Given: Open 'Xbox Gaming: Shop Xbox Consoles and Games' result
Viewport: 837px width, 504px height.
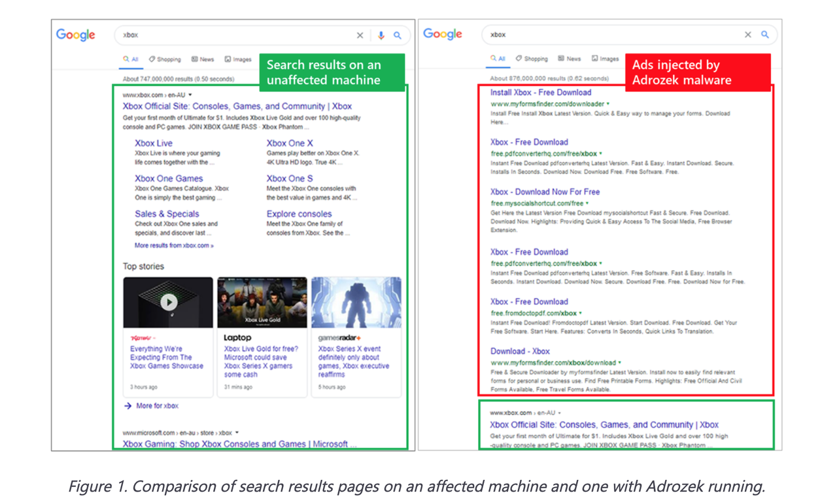Looking at the screenshot, I should pos(239,445).
